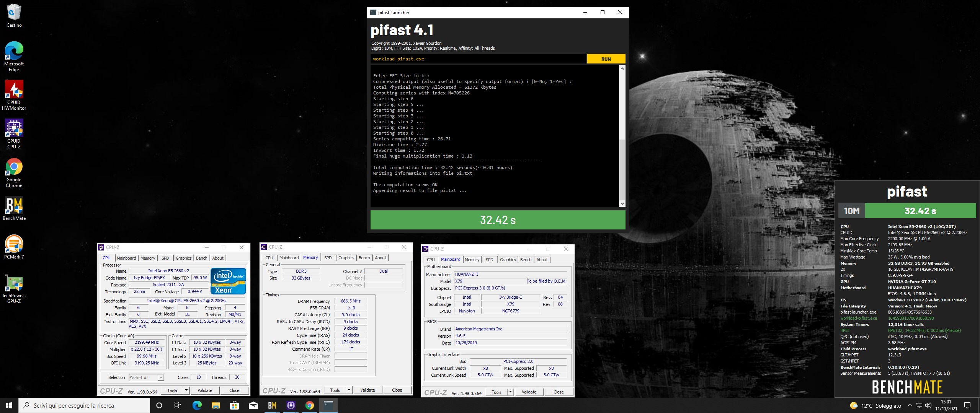980x413 pixels.
Task: Click the volume speaker tray icon
Action: pyautogui.click(x=928, y=405)
